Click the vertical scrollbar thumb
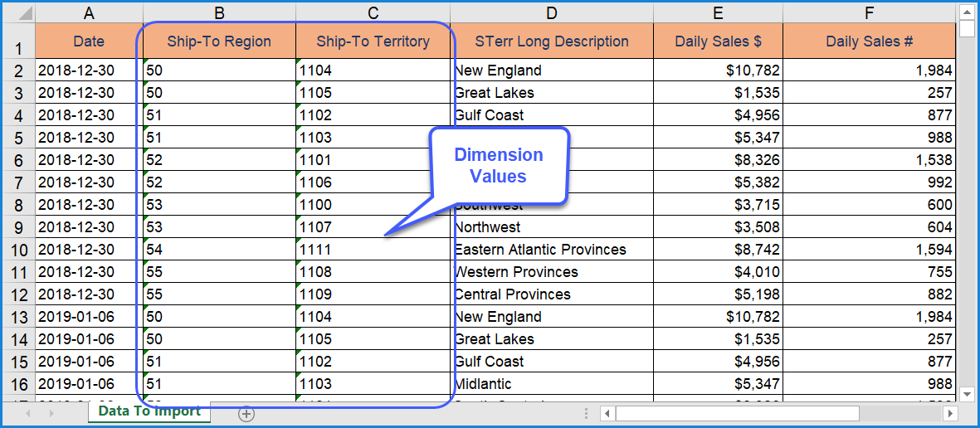980x428 pixels. coord(966,30)
